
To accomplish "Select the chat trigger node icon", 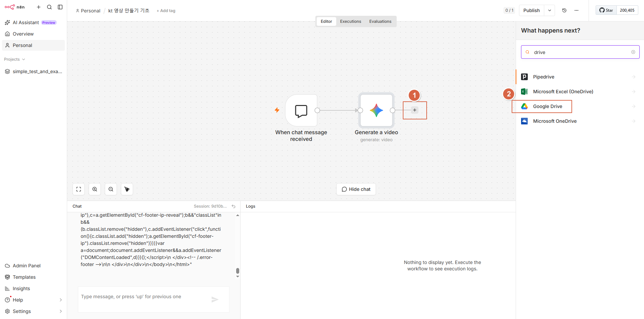I will click(x=301, y=110).
